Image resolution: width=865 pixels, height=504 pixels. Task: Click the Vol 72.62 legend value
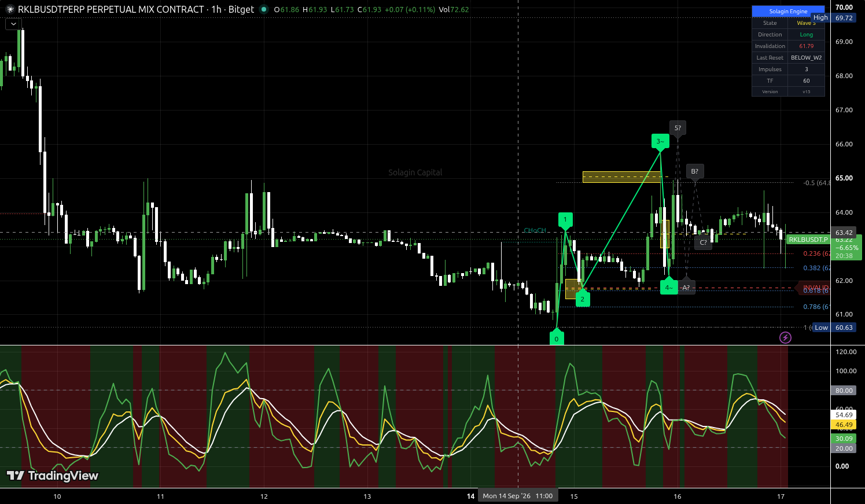point(454,10)
